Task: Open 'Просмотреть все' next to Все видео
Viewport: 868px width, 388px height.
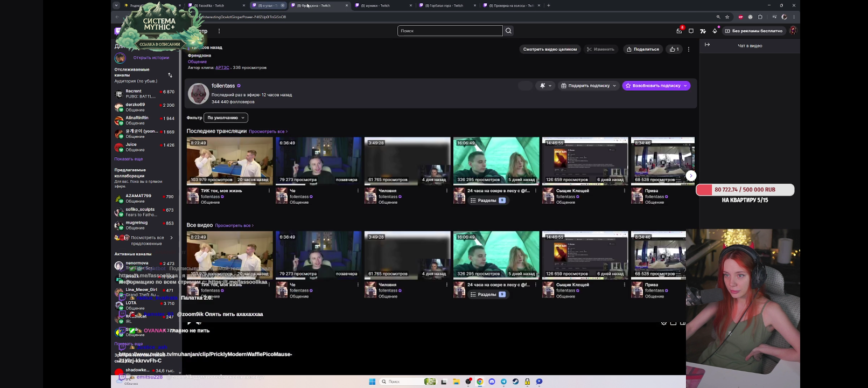Action: pos(234,225)
